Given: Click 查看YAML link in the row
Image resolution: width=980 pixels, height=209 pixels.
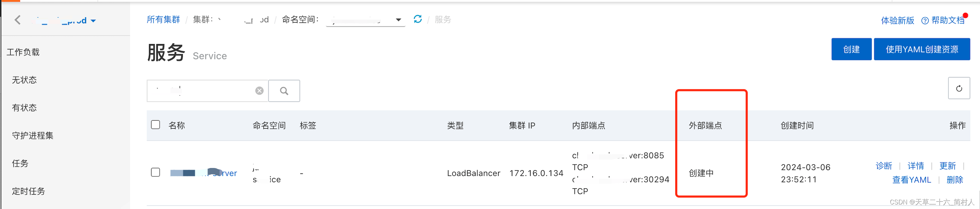Looking at the screenshot, I should click(911, 180).
